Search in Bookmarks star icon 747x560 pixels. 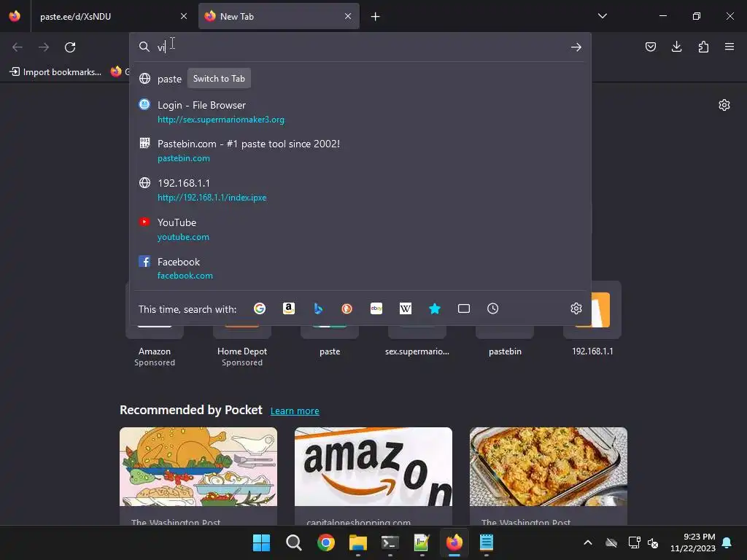click(x=435, y=308)
